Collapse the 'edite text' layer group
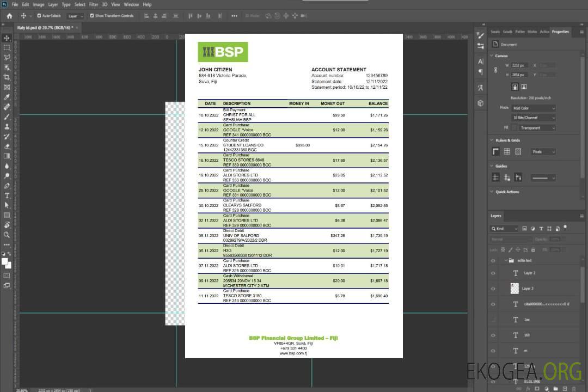 click(506, 260)
